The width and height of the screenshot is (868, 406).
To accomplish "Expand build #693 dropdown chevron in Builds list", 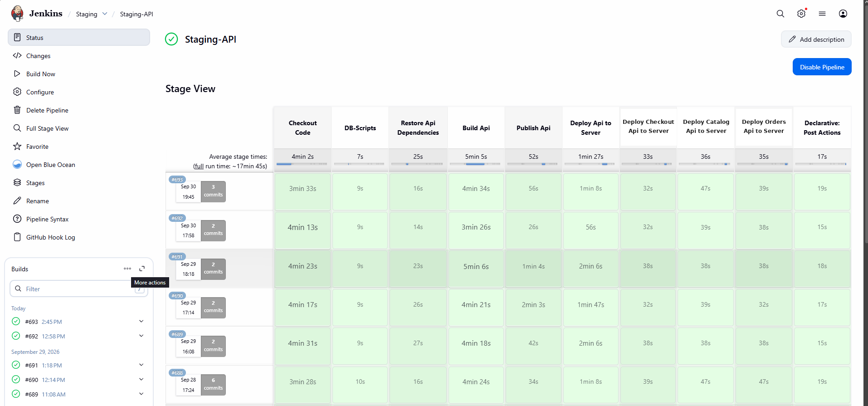I will (141, 321).
